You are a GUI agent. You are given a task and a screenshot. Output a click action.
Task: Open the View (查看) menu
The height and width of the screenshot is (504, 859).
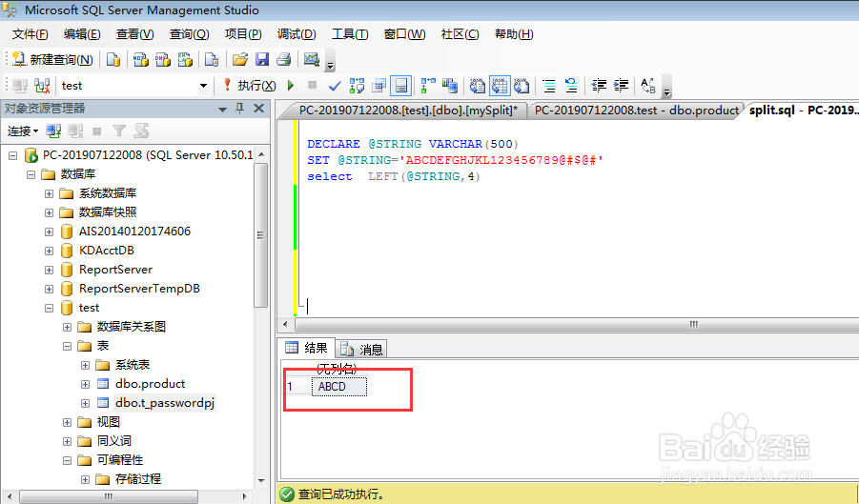(x=134, y=34)
